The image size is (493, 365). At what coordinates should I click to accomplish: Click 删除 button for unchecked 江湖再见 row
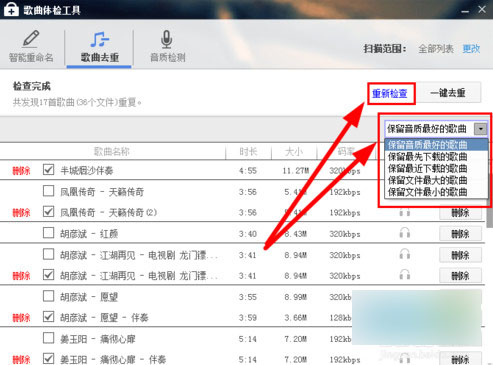tap(460, 255)
